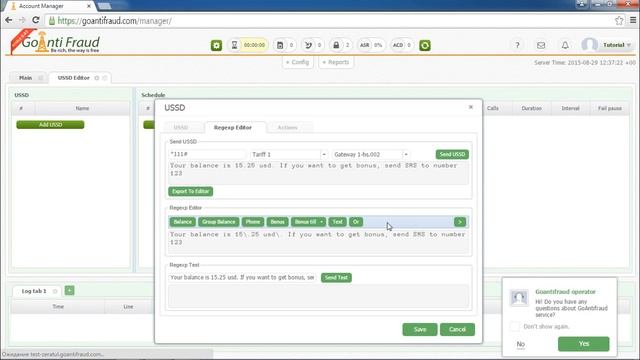This screenshot has width=640, height=360.
Task: Insert the Text regexp token
Action: pos(337,222)
